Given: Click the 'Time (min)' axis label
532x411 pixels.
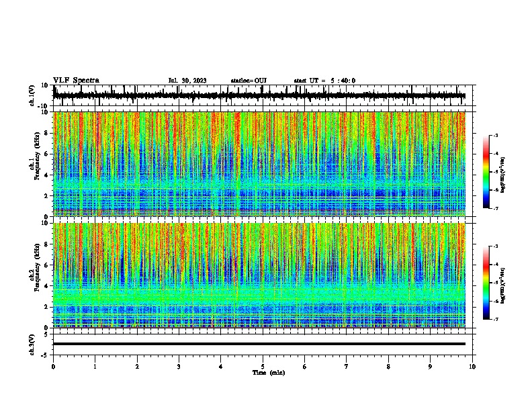Looking at the screenshot, I should click(x=269, y=373).
